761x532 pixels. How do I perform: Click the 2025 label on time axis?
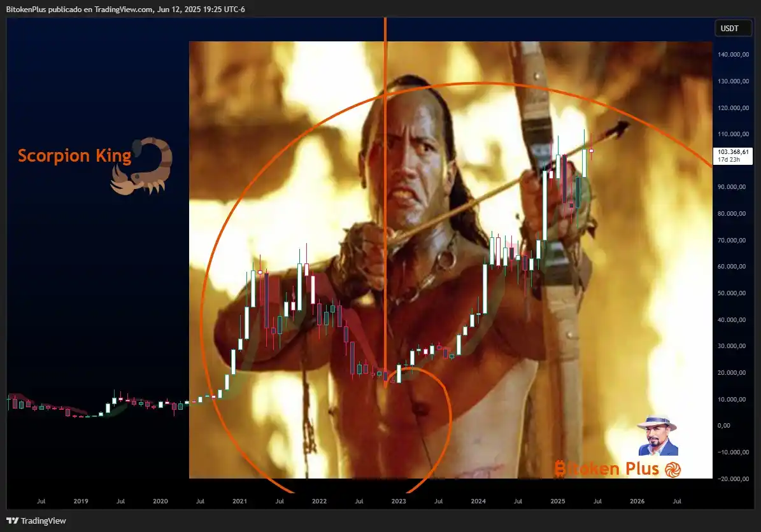[558, 501]
